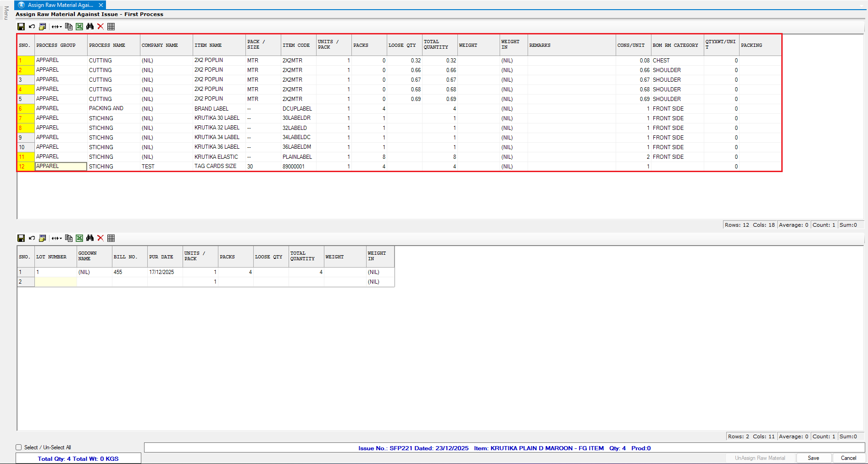This screenshot has width=868, height=464.
Task: Click the Cancel button
Action: pyautogui.click(x=848, y=458)
